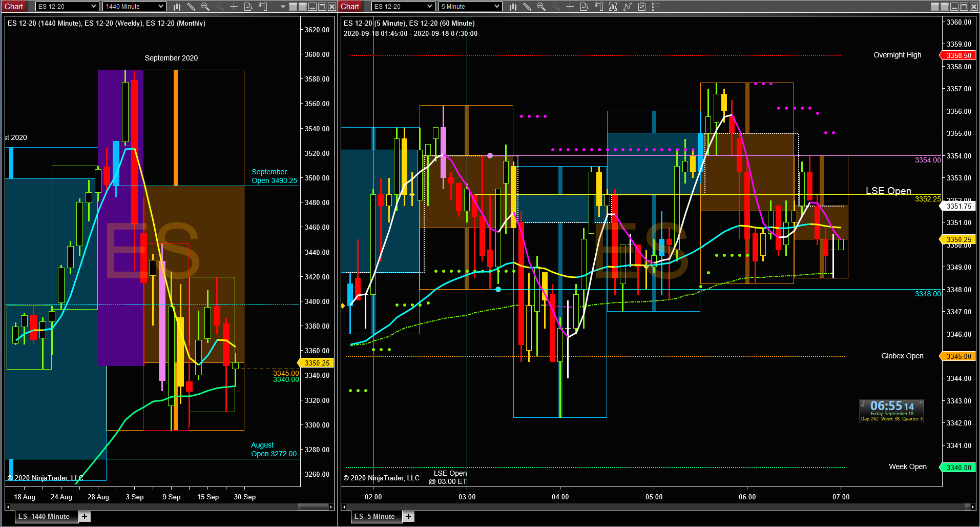Click 15 Sep on left time axis
The width and height of the screenshot is (980, 527).
tap(208, 497)
